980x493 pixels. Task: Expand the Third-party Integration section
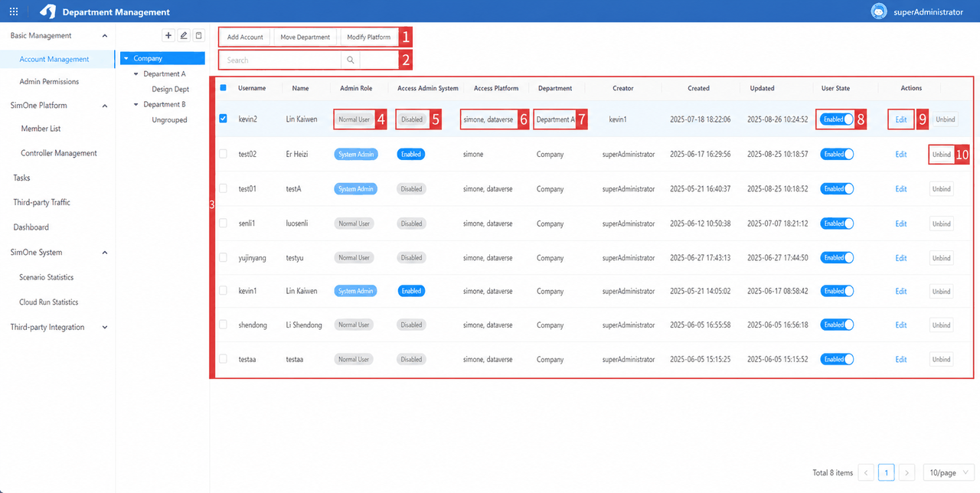pos(105,327)
